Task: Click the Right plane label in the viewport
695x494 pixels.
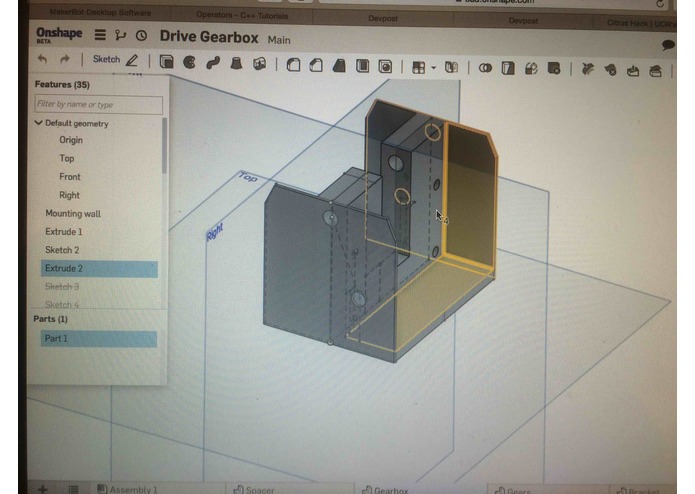Action: 215,232
